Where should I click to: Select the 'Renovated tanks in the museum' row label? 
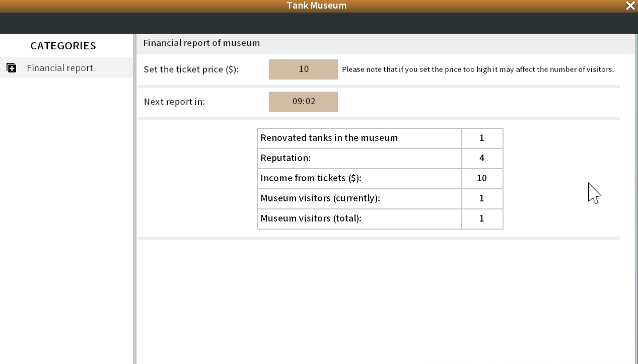pos(329,138)
